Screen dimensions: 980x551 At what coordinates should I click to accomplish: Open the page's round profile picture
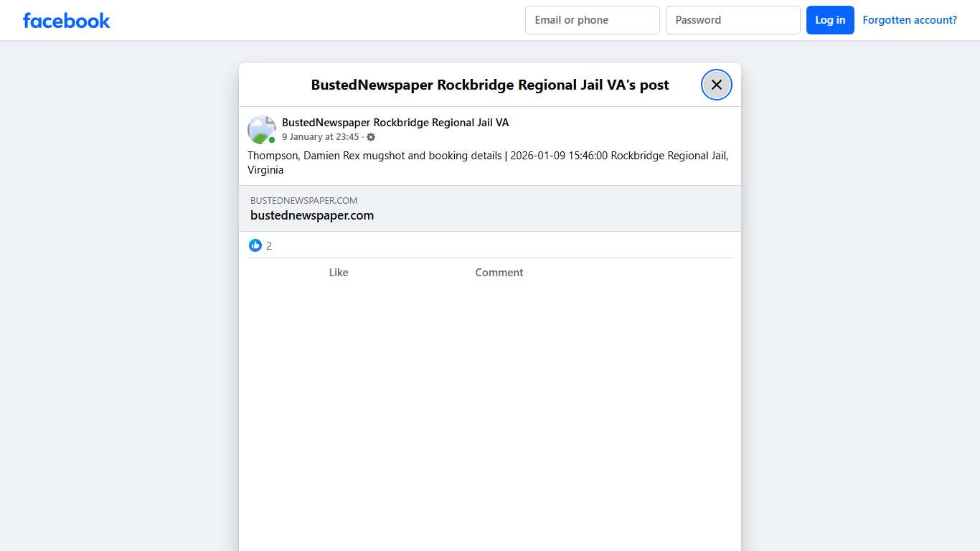[261, 129]
